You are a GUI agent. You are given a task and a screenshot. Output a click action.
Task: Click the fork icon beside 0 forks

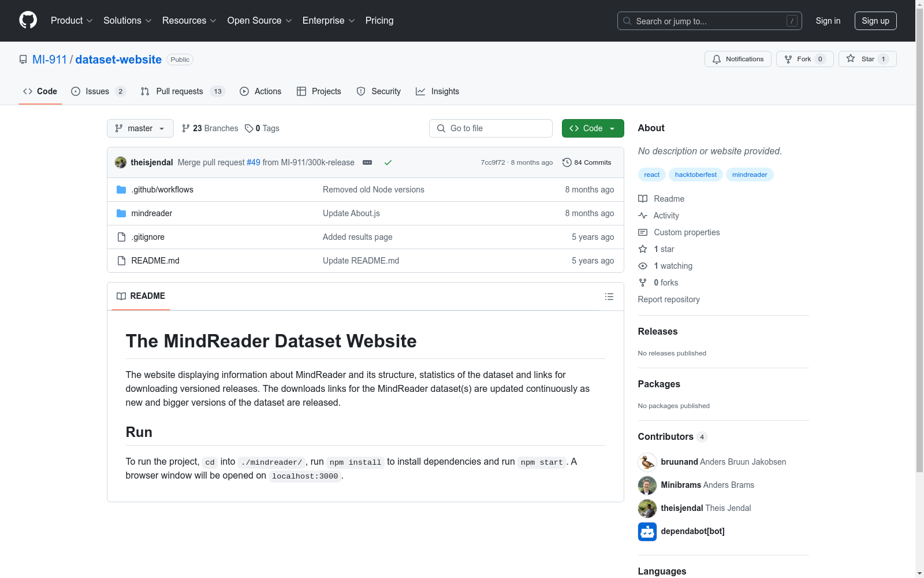click(x=643, y=283)
